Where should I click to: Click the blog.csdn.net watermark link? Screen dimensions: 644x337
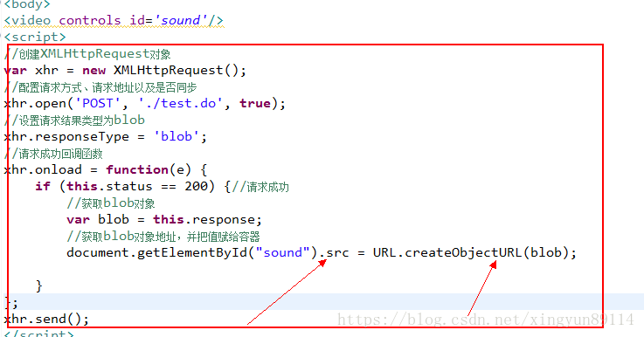point(486,320)
